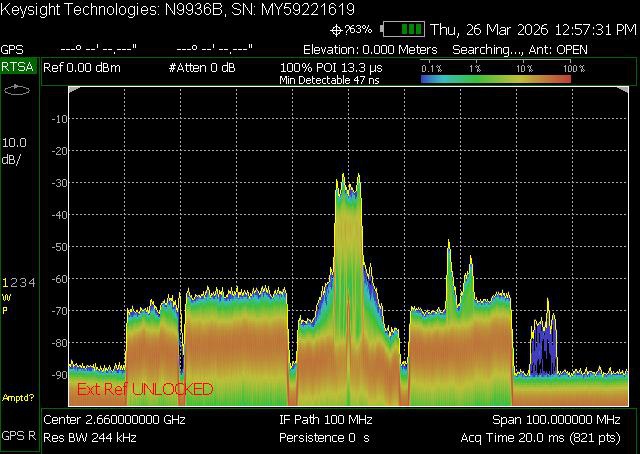Screen dimensions: 640x454
Task: Click the sweep mode icon under RTSA
Action: (17, 91)
